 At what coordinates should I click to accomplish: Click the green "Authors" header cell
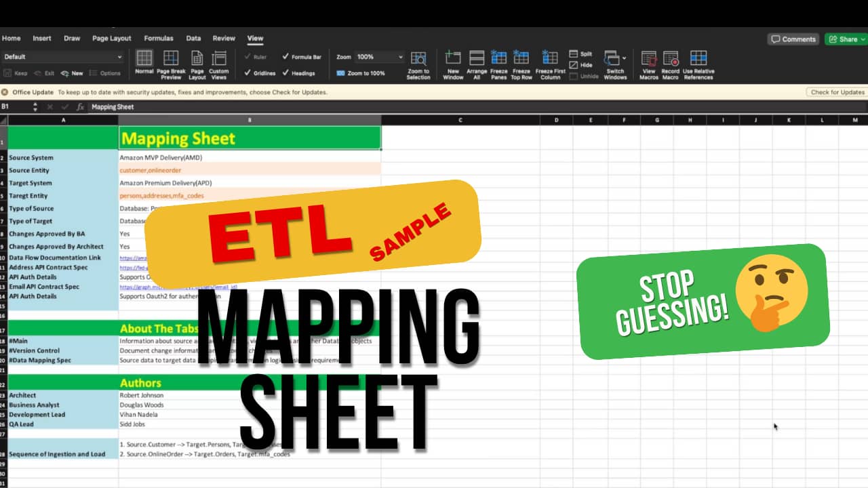pos(250,382)
